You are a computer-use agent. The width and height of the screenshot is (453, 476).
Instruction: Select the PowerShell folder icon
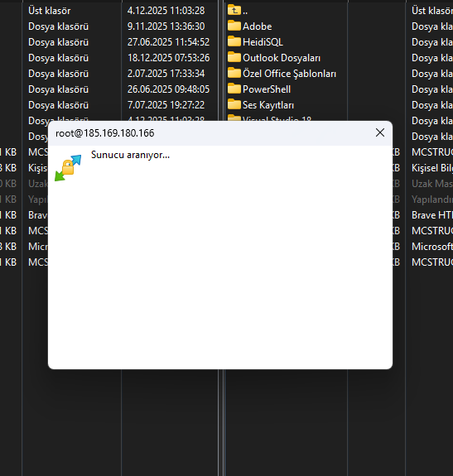coord(234,89)
